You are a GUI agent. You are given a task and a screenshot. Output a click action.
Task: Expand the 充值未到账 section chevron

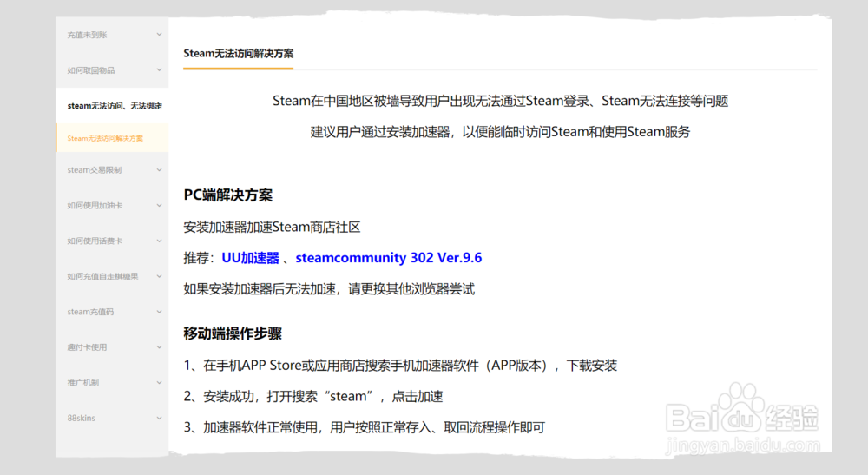[x=159, y=35]
